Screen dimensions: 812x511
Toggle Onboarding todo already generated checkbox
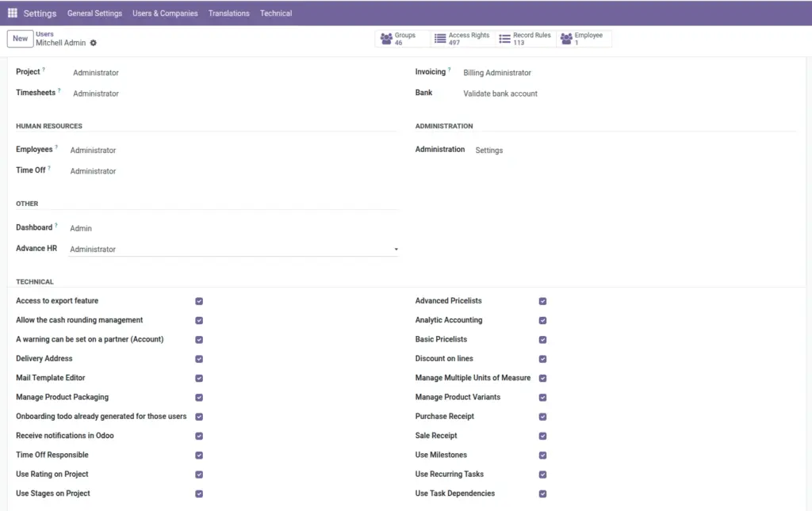[199, 417]
